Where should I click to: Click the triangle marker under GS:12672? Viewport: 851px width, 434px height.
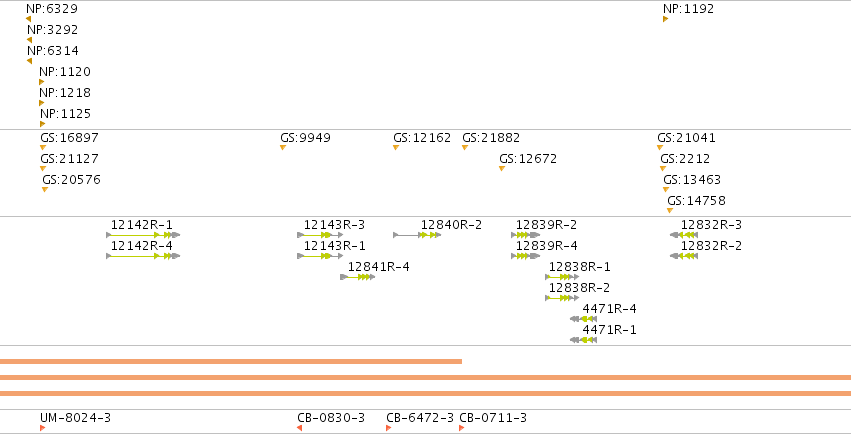pyautogui.click(x=501, y=169)
